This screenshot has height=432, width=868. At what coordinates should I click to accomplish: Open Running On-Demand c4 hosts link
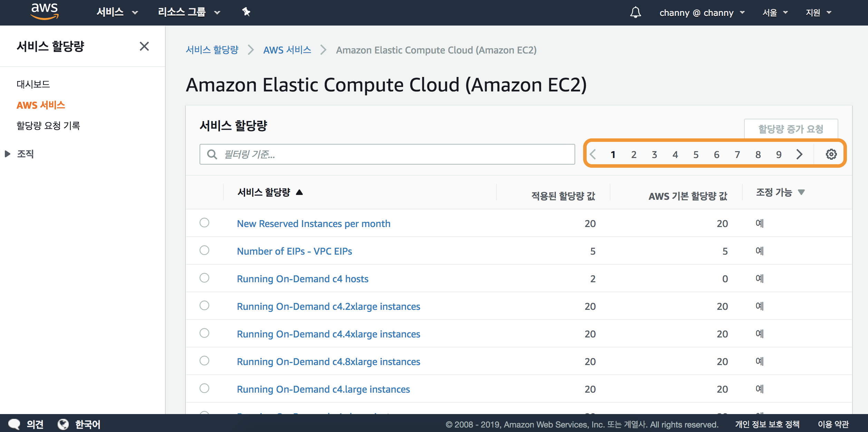point(302,279)
